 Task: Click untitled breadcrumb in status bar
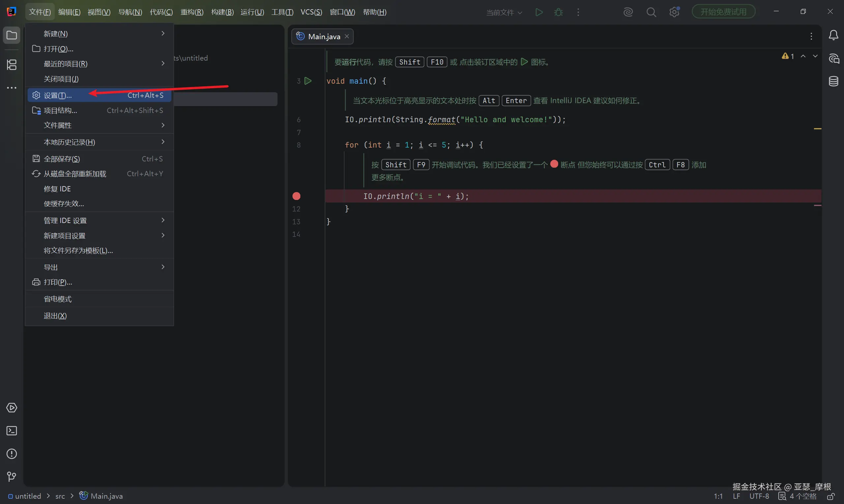24,496
